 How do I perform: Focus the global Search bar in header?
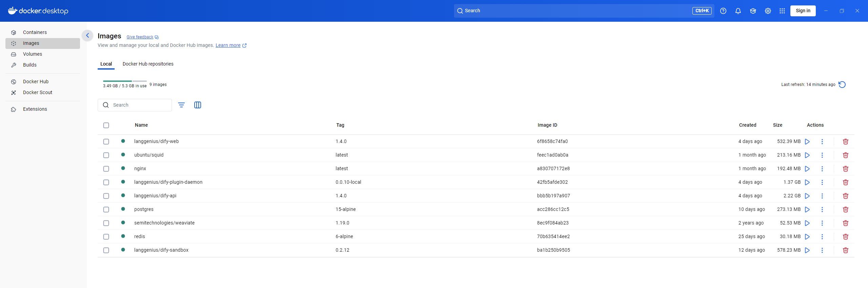pyautogui.click(x=584, y=11)
